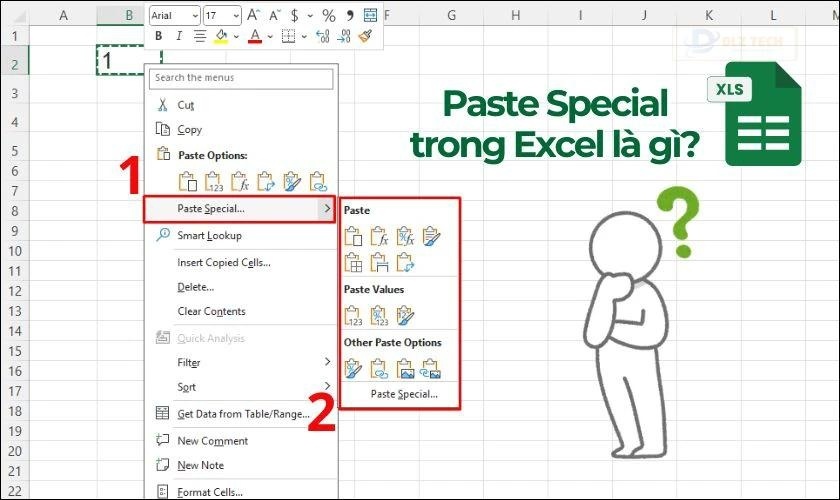Click Increase Decimal icon in mini toolbar

(x=322, y=36)
